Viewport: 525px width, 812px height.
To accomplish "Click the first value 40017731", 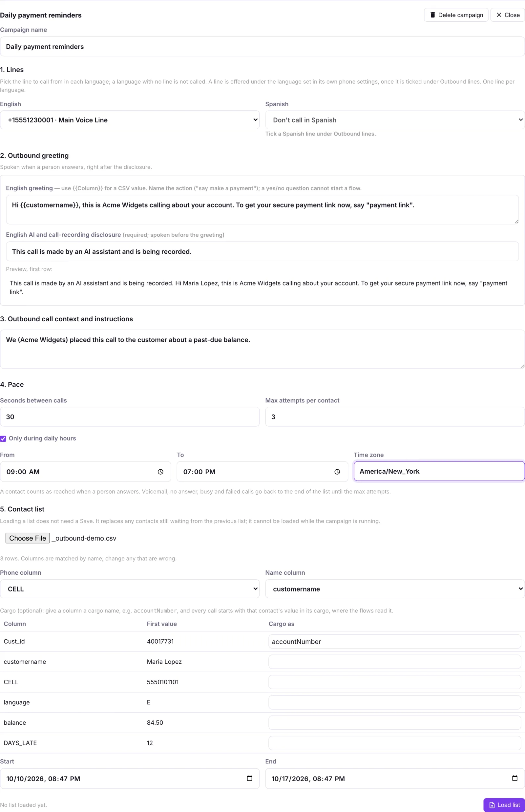I will click(160, 641).
